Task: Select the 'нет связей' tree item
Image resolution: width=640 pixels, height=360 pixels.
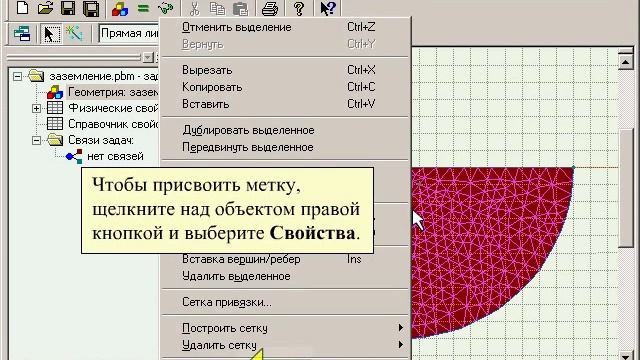Action: pos(115,156)
